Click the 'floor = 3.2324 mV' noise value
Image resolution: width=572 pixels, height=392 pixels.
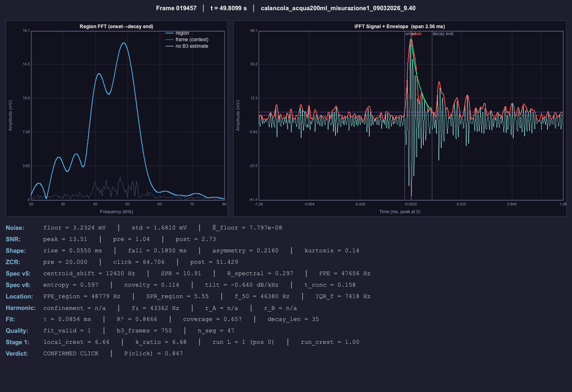click(x=75, y=228)
